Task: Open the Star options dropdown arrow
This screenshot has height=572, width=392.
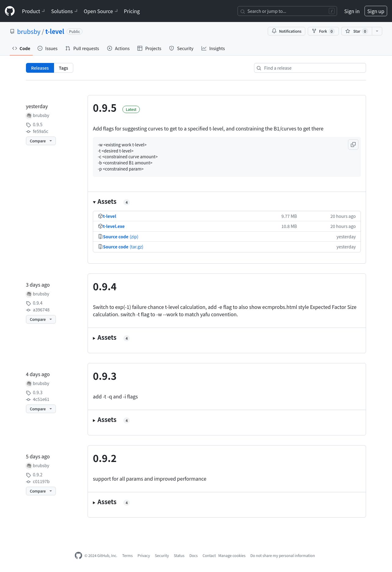Action: pyautogui.click(x=377, y=31)
